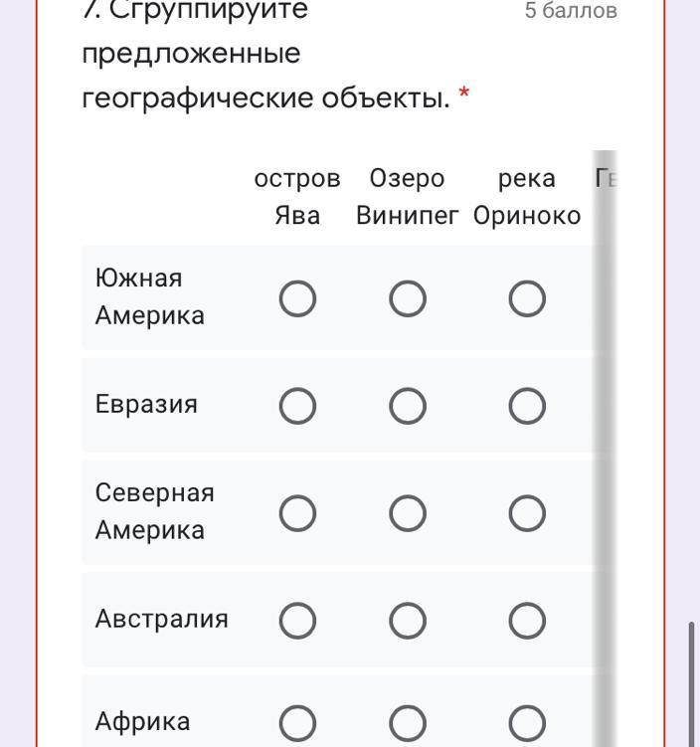Select Озеро Винипег for Африка
Screen dimensions: 700x747
click(x=408, y=723)
